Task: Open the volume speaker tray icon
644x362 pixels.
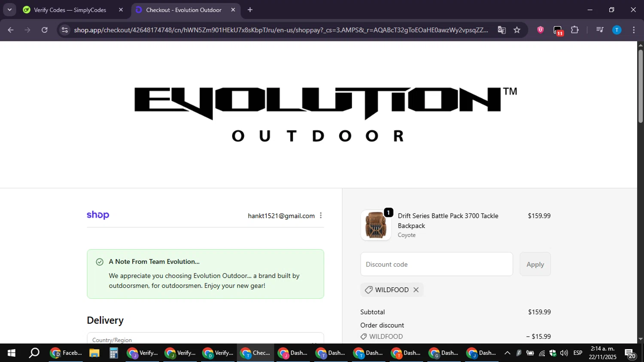Action: pyautogui.click(x=564, y=353)
